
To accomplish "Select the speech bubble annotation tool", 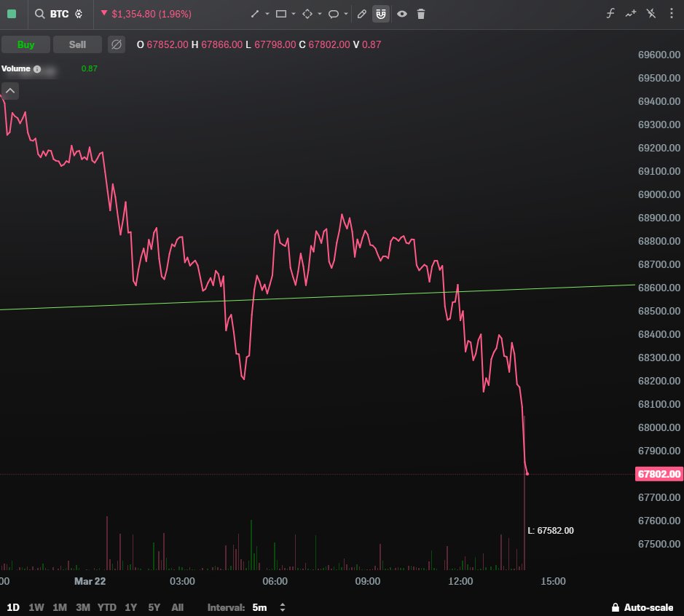I will [334, 15].
